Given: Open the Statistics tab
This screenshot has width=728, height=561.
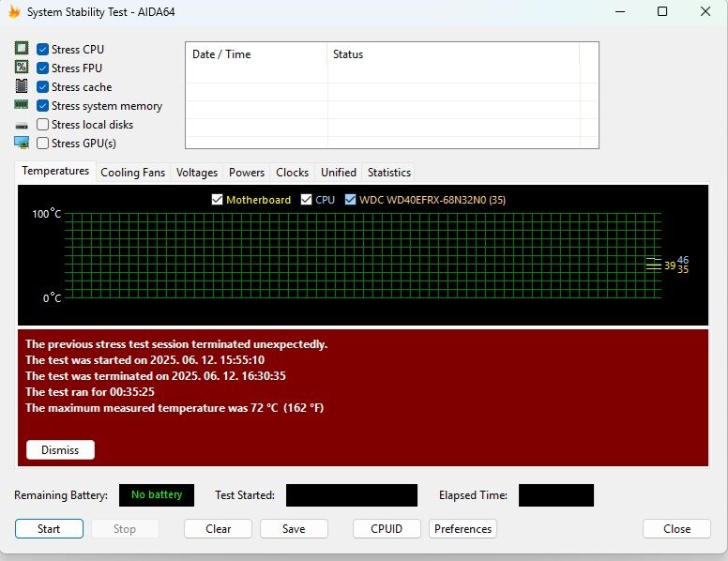Looking at the screenshot, I should point(389,173).
